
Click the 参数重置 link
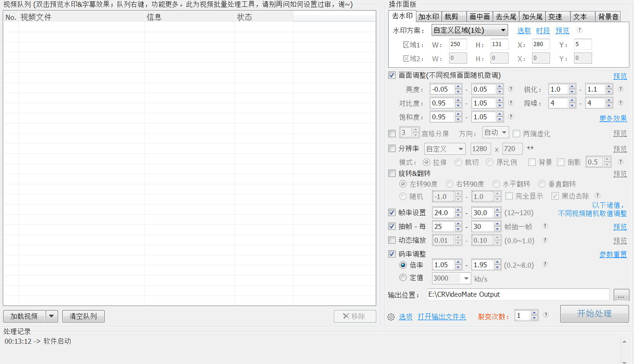click(x=613, y=254)
